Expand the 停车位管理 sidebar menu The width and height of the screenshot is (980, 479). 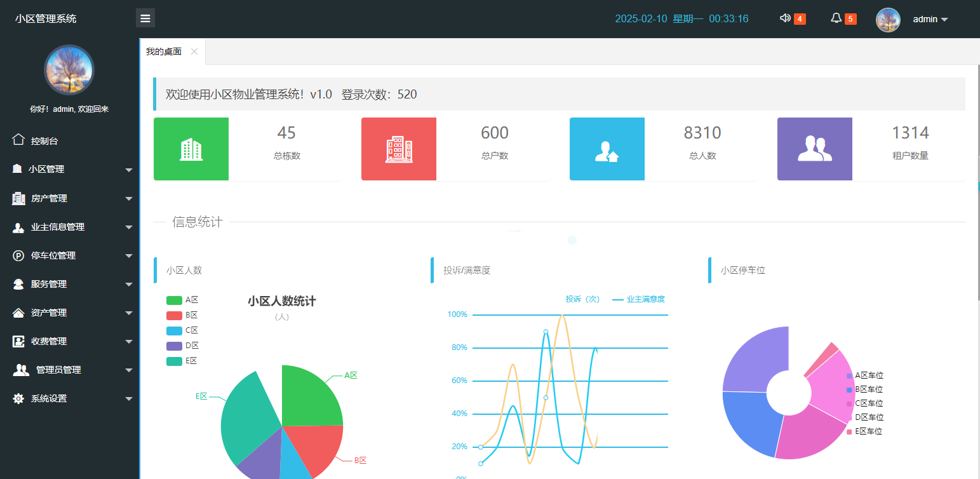coord(70,255)
